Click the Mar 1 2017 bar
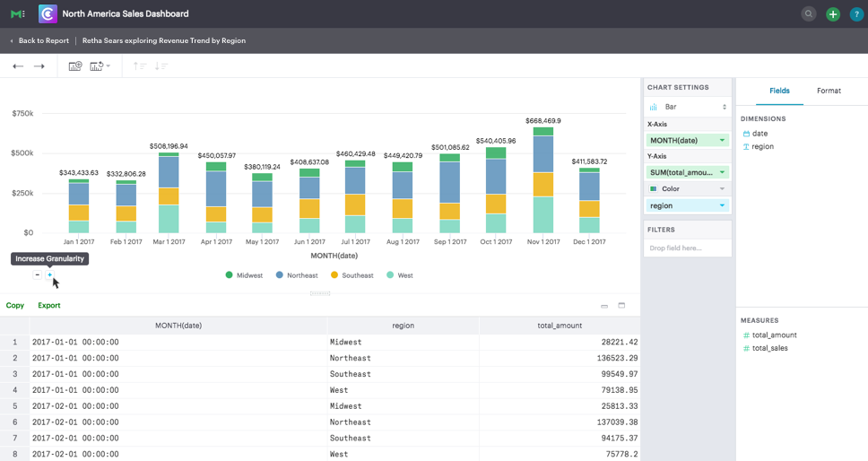Image resolution: width=868 pixels, height=461 pixels. (169, 193)
